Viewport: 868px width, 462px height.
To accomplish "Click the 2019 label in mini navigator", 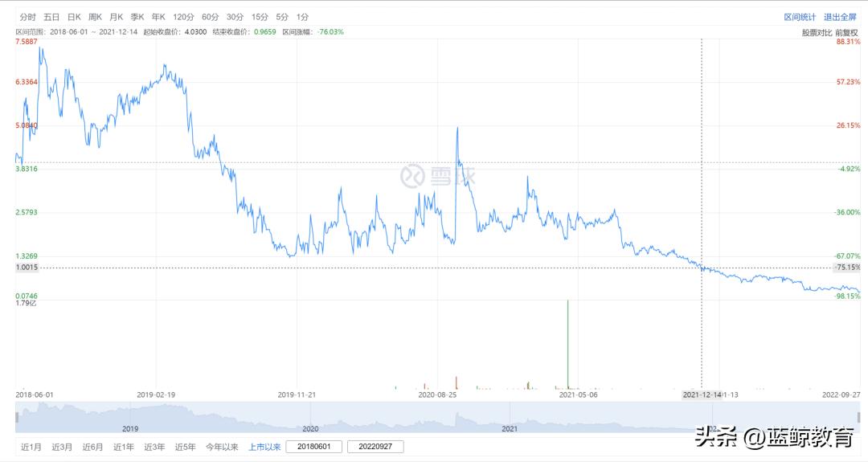I will (x=130, y=429).
